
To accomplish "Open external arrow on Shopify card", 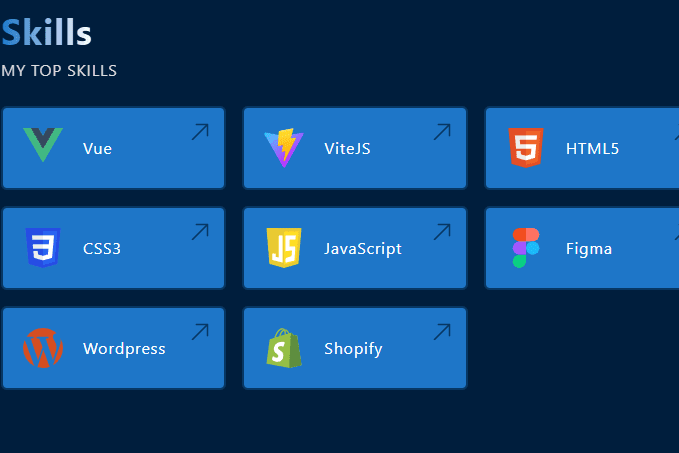I will (x=442, y=332).
